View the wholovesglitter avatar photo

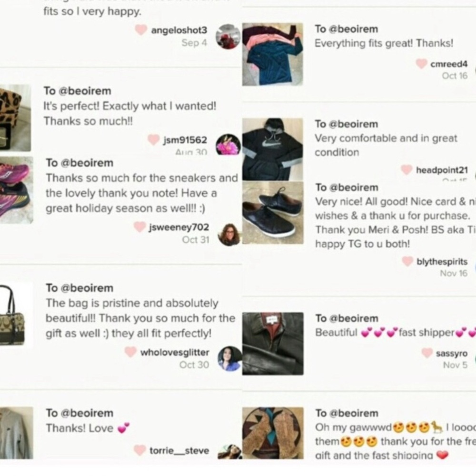click(x=230, y=358)
